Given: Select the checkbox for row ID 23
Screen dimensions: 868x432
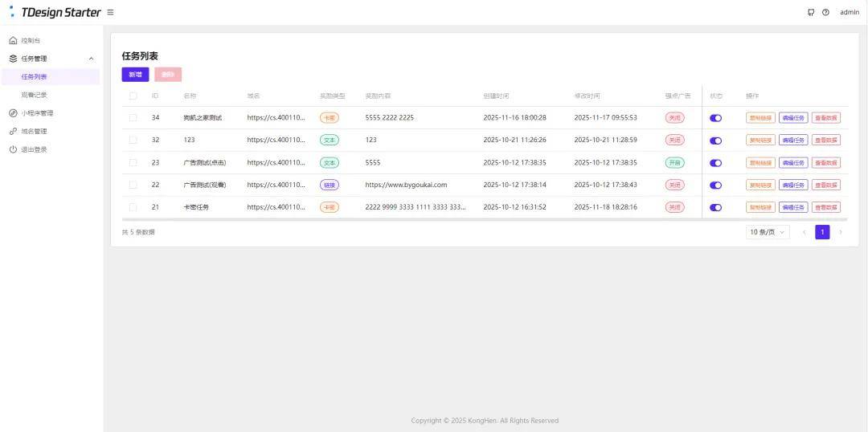Looking at the screenshot, I should coord(133,162).
